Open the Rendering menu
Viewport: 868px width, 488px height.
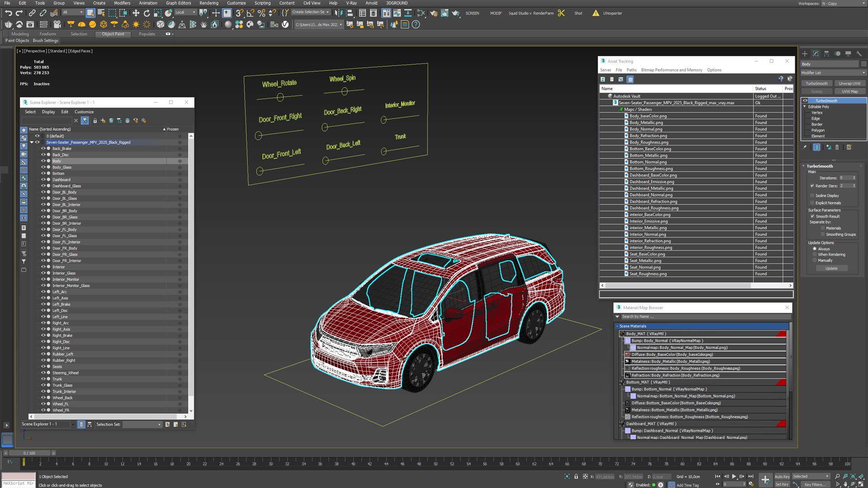(208, 3)
